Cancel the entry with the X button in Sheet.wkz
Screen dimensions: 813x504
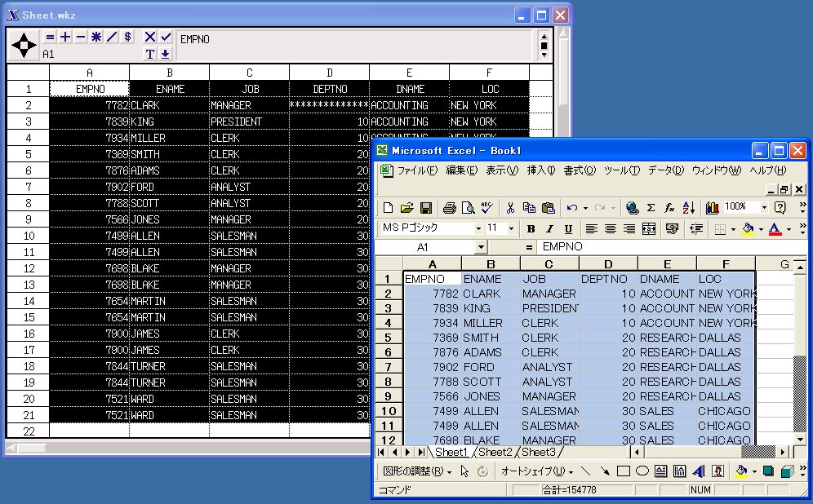point(150,37)
